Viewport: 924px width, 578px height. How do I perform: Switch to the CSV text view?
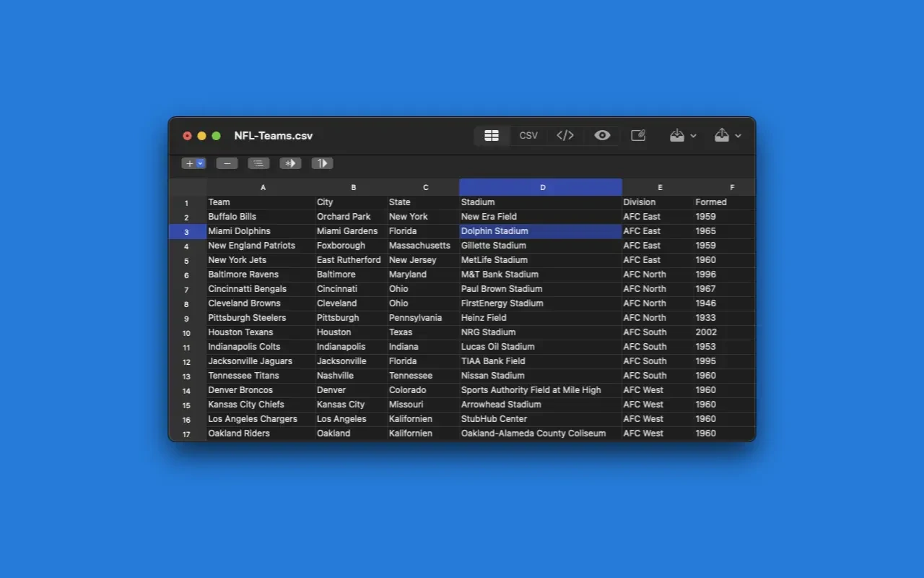pos(528,136)
